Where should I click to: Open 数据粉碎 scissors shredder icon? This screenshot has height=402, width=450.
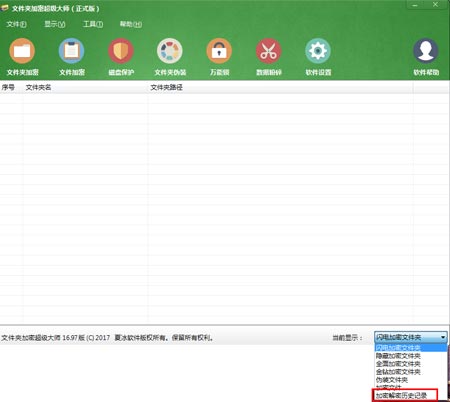pyautogui.click(x=269, y=51)
